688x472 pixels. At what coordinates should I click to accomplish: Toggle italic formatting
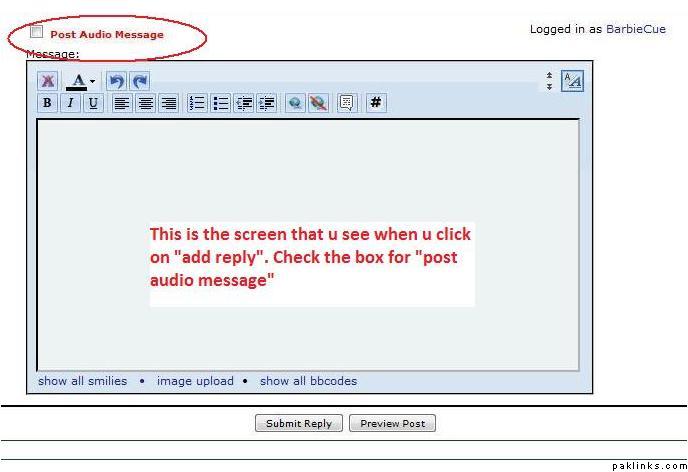point(70,103)
